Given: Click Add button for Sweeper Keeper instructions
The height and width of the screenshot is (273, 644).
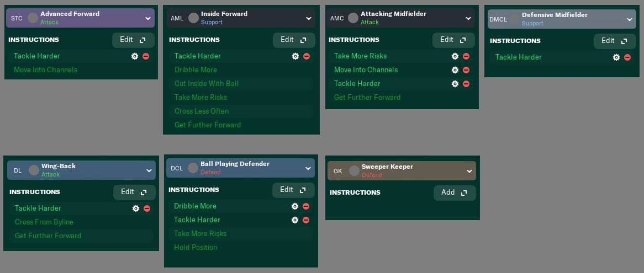Looking at the screenshot, I should click(x=455, y=192).
